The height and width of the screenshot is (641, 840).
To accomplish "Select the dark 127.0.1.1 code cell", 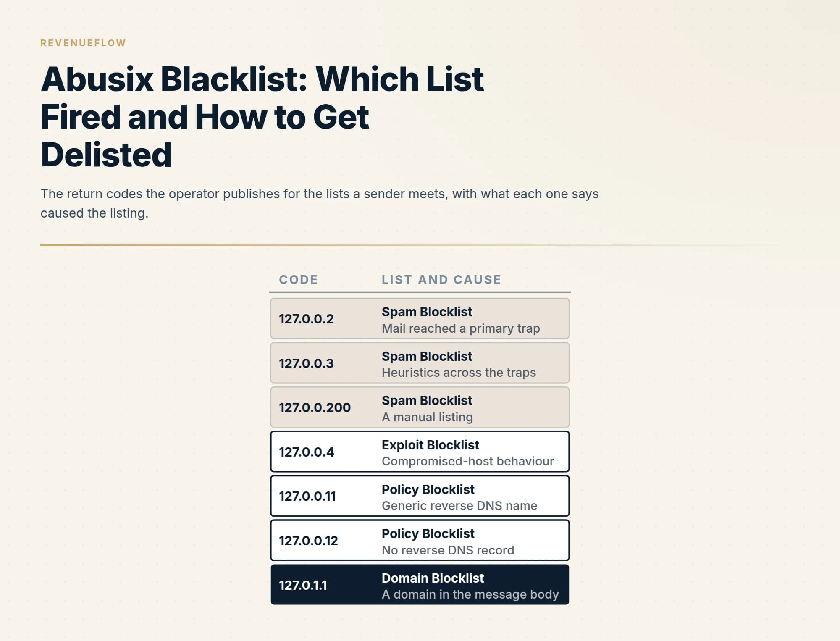I will 303,585.
